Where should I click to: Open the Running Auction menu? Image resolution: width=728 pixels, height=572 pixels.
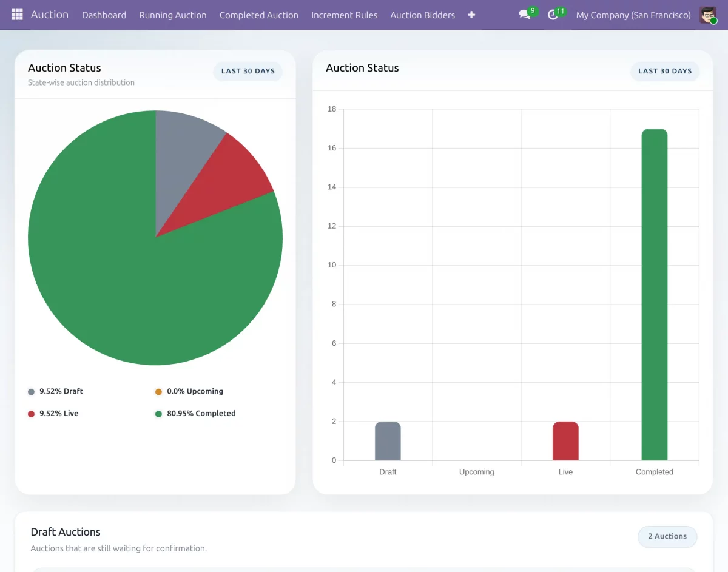coord(173,15)
